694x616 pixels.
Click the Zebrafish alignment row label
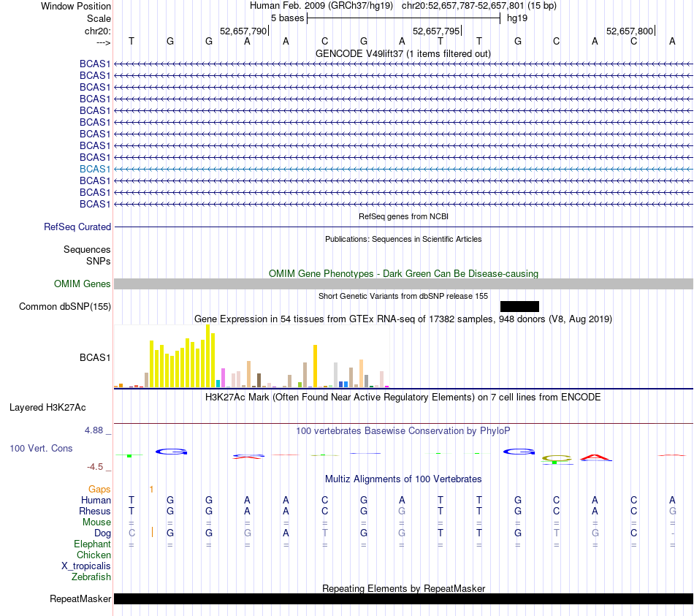(x=91, y=577)
